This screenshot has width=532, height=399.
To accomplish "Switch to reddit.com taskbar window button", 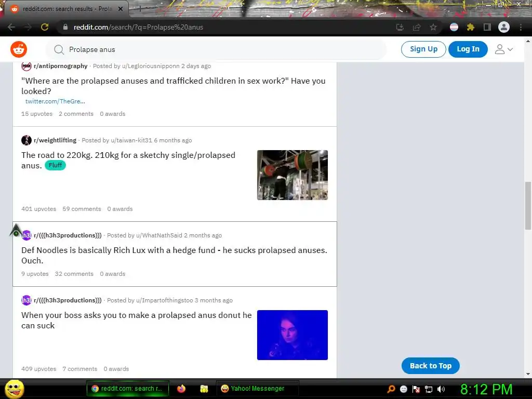I will 128,389.
